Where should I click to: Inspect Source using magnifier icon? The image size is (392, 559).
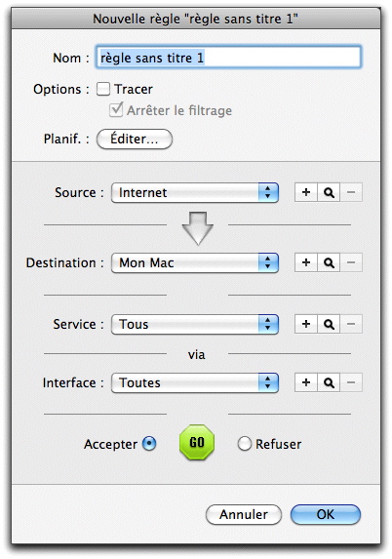[329, 192]
